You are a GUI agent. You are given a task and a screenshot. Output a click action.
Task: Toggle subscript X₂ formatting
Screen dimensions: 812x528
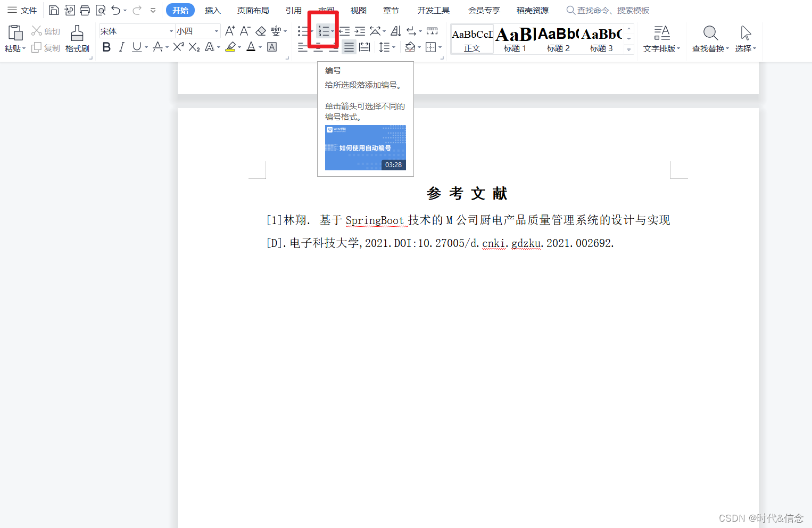(194, 47)
